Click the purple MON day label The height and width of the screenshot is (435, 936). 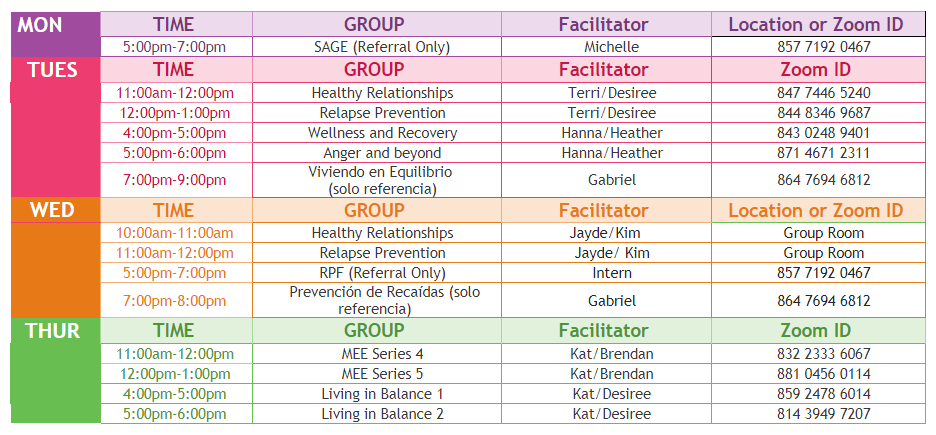(x=40, y=24)
